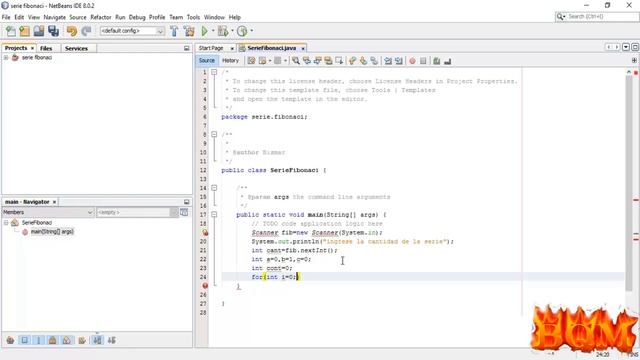Open the Refactor menu

pos(101,17)
